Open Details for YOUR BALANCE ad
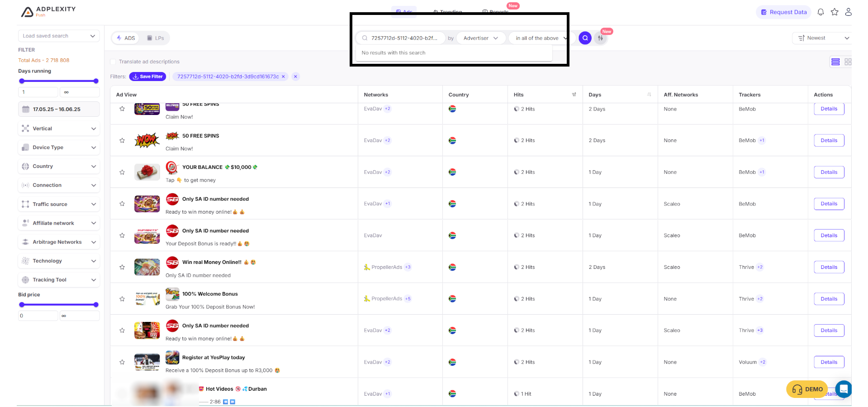The height and width of the screenshot is (407, 868). (x=829, y=172)
